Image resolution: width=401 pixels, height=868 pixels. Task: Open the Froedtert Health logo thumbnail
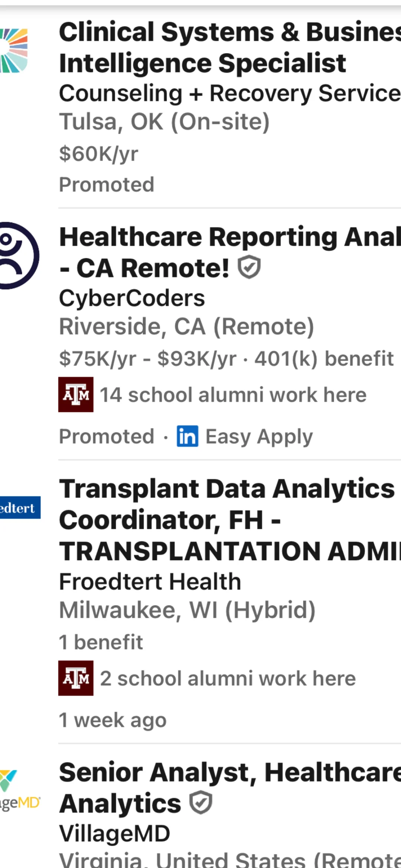point(20,507)
